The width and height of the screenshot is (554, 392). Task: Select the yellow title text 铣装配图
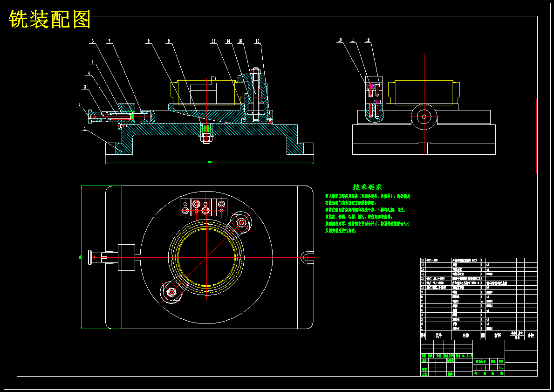point(50,19)
